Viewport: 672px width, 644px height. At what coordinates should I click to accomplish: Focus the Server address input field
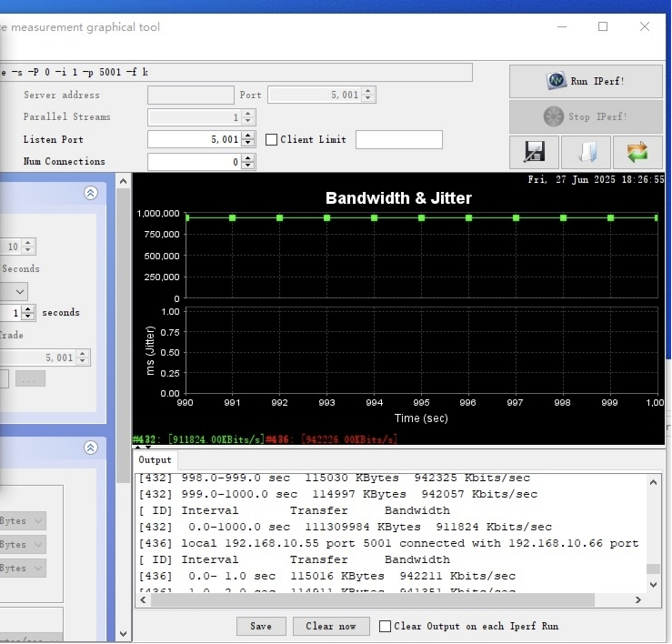tap(191, 96)
